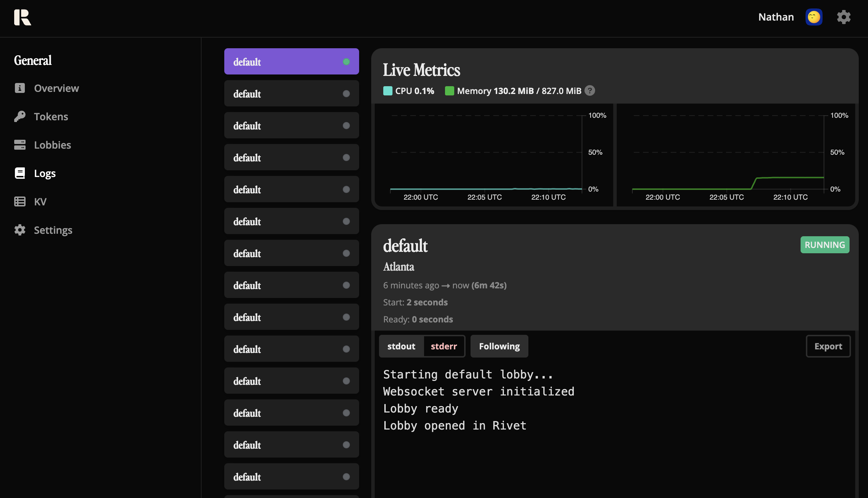Export the lobby logs
Viewport: 868px width, 498px height.
[828, 346]
